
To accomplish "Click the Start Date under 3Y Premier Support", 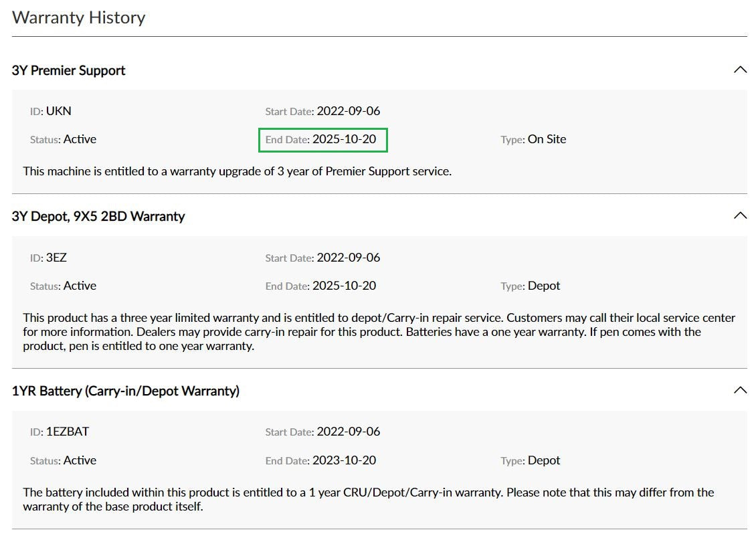I will [x=348, y=111].
